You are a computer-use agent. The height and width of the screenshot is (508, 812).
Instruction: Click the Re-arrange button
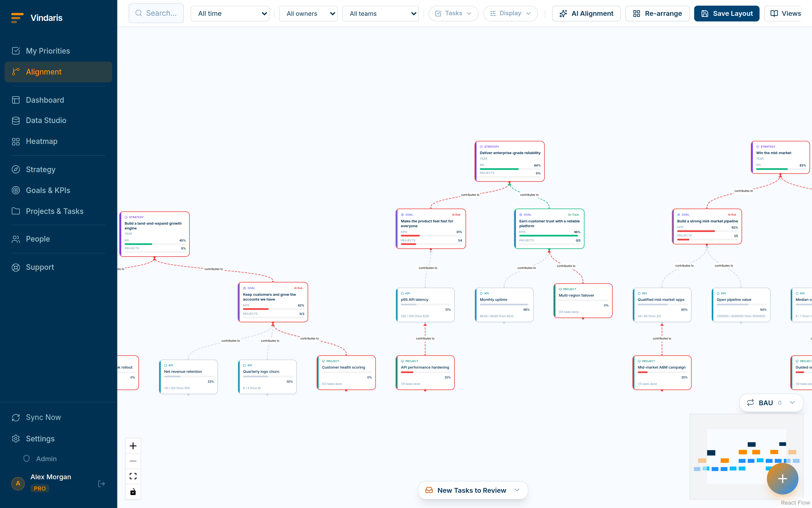657,14
